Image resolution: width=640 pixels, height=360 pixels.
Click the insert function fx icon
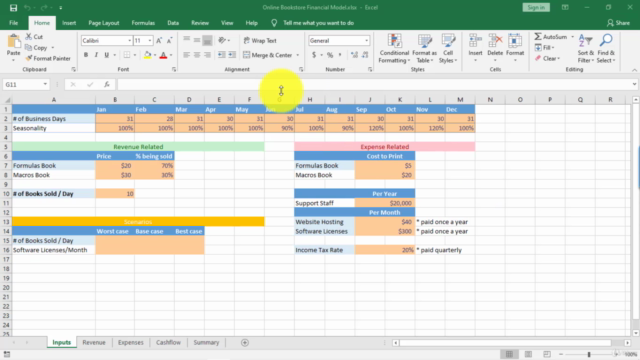tap(107, 84)
